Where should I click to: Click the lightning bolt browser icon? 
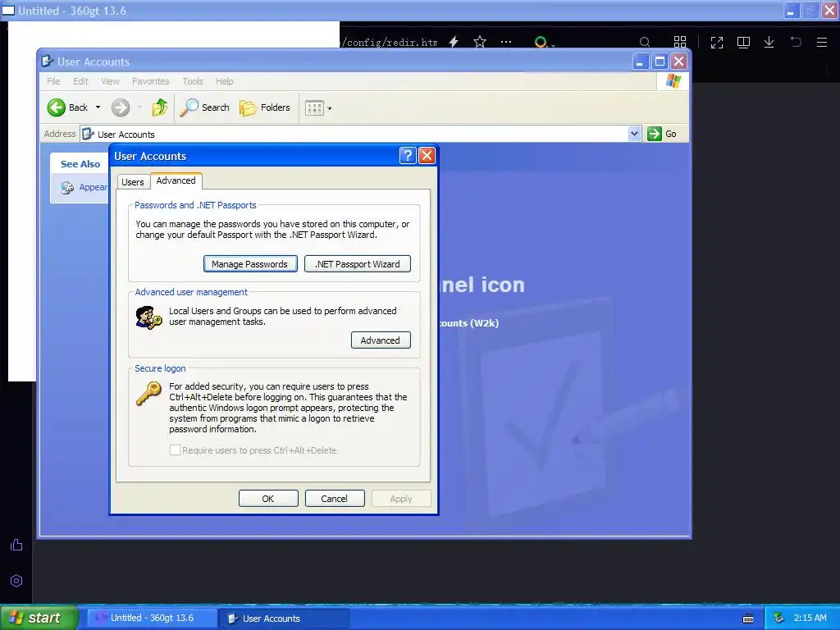click(454, 42)
